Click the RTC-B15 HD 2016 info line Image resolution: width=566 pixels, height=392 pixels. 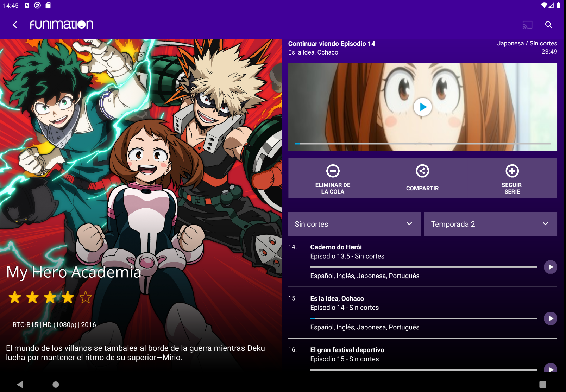tap(54, 325)
